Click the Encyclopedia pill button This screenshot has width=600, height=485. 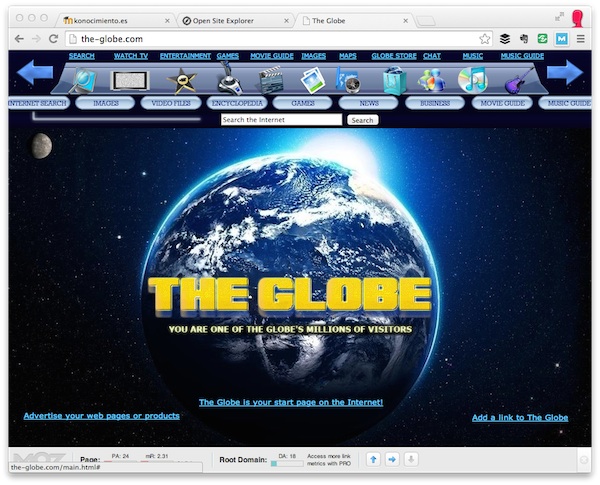[x=238, y=103]
